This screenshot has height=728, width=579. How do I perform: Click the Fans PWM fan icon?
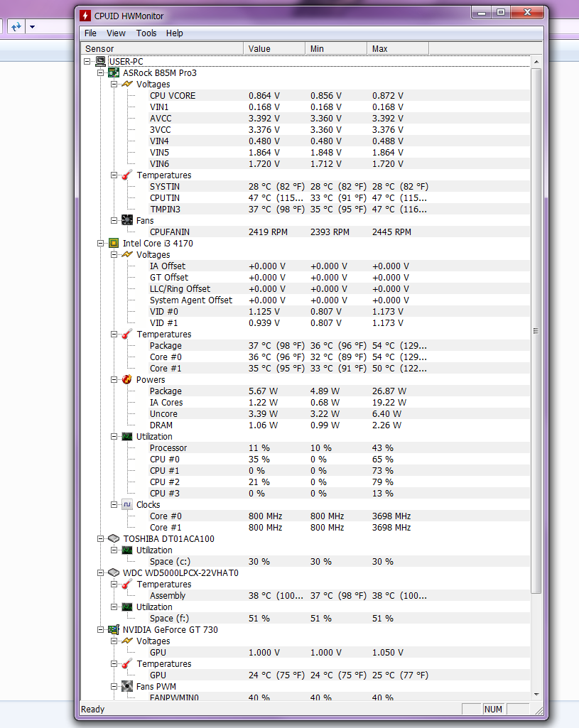[x=127, y=686]
